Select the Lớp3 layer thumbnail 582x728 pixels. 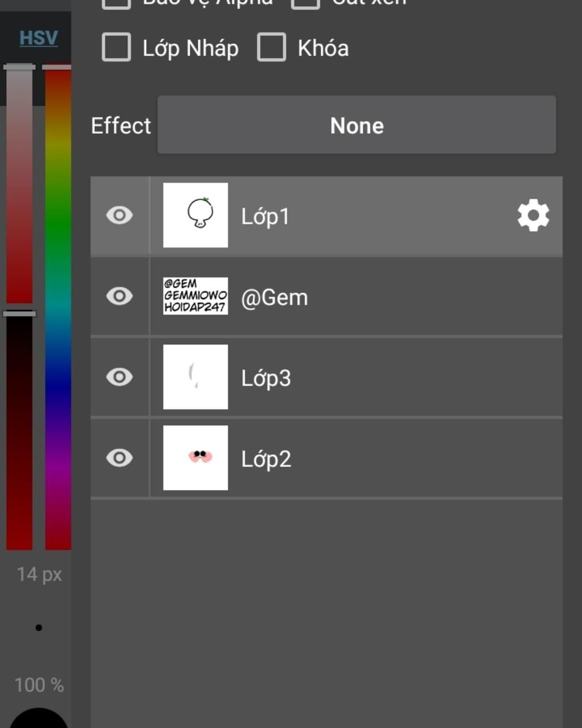196,377
